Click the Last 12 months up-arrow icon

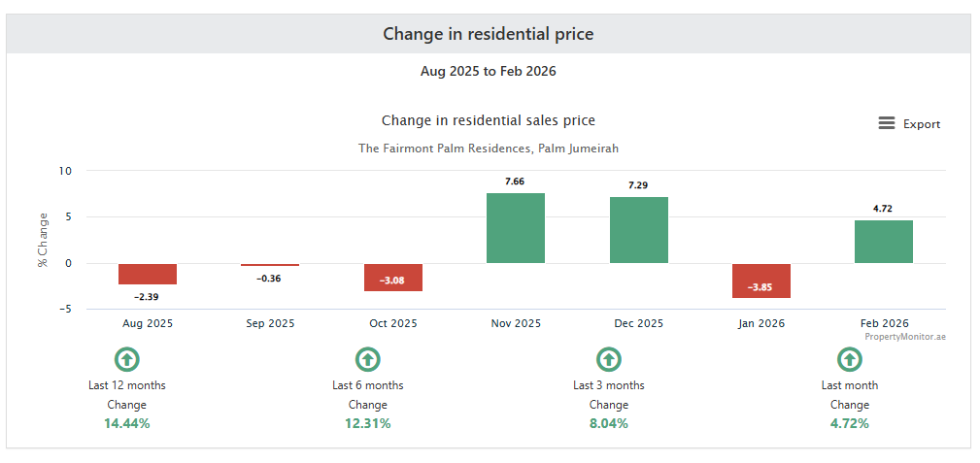(x=127, y=360)
